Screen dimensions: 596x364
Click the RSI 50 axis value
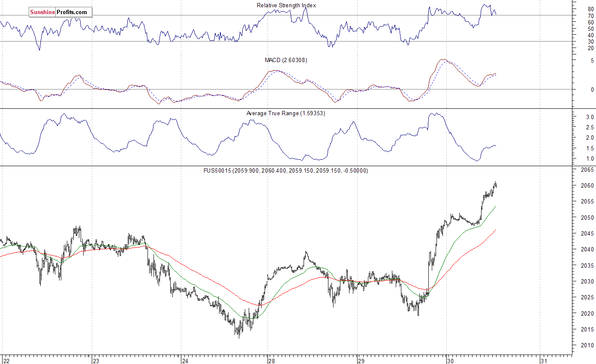(591, 29)
